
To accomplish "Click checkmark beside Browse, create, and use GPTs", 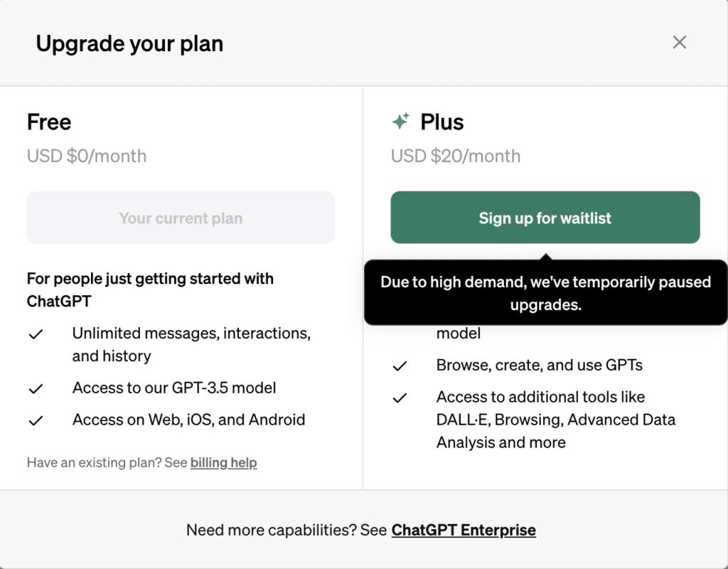I will point(400,366).
